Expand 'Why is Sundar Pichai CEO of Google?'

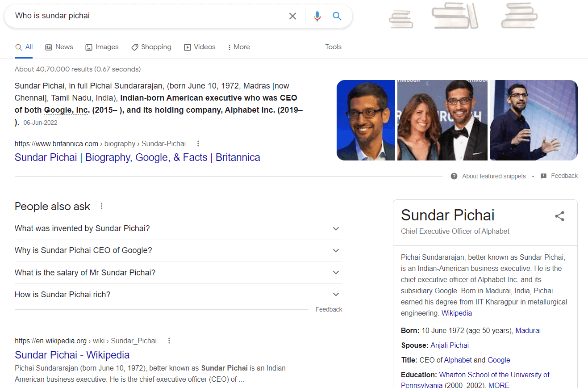[x=336, y=250]
